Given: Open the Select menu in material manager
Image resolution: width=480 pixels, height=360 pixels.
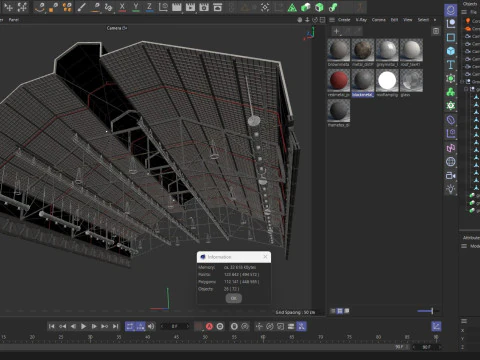Looking at the screenshot, I should pos(423,20).
